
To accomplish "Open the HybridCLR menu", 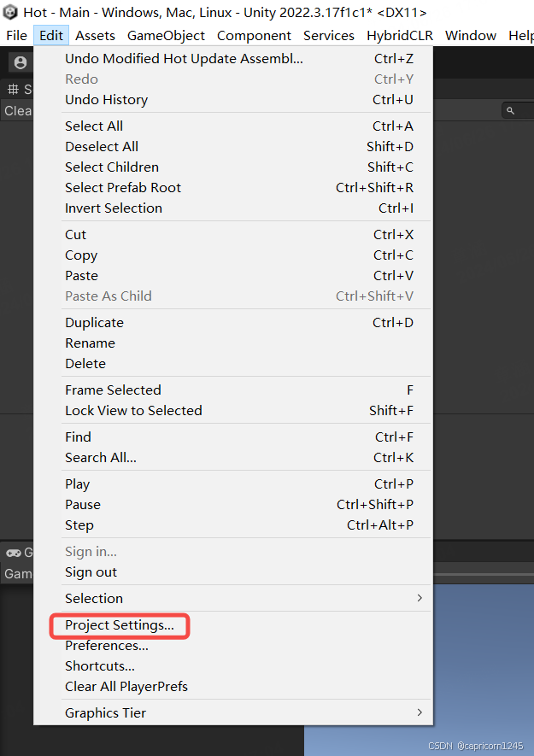I will click(x=400, y=36).
